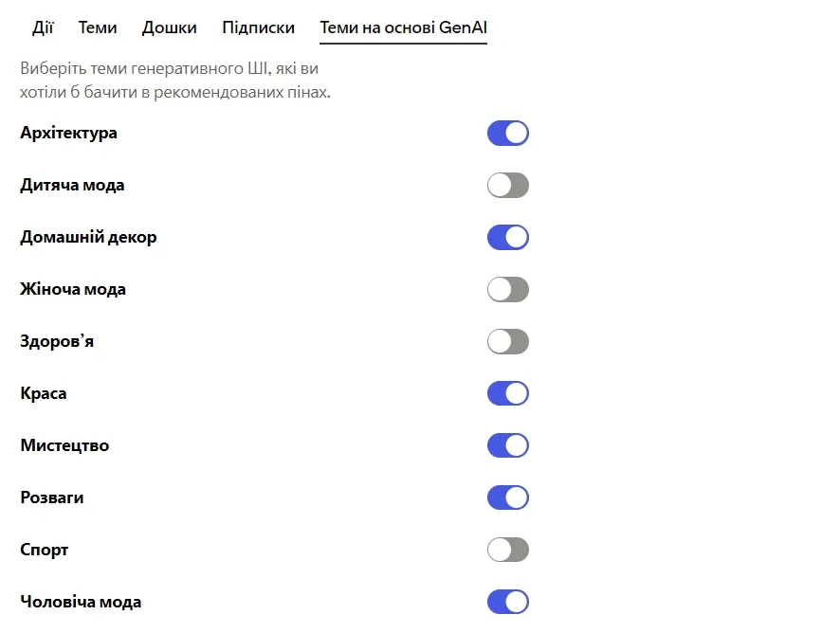The width and height of the screenshot is (840, 633).
Task: Turn off the Домашній декор toggle
Action: pos(507,237)
